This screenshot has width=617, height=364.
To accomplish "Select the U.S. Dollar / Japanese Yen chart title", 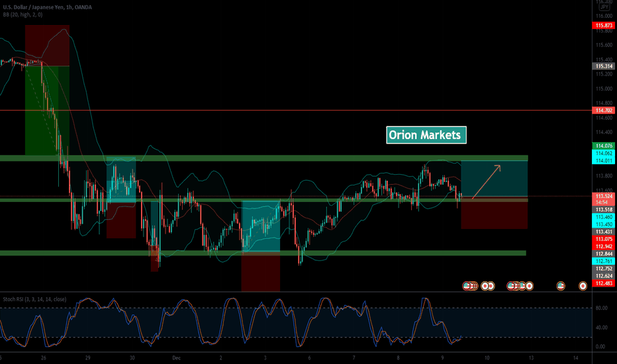I will (x=47, y=7).
